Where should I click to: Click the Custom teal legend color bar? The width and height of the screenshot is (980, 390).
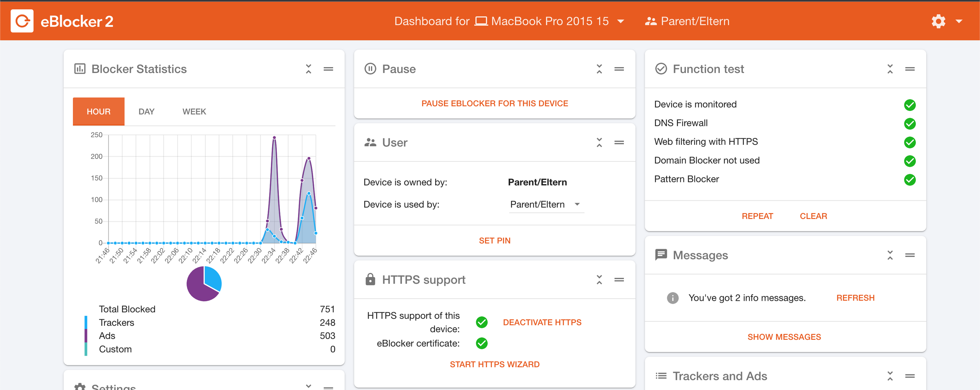[86, 349]
